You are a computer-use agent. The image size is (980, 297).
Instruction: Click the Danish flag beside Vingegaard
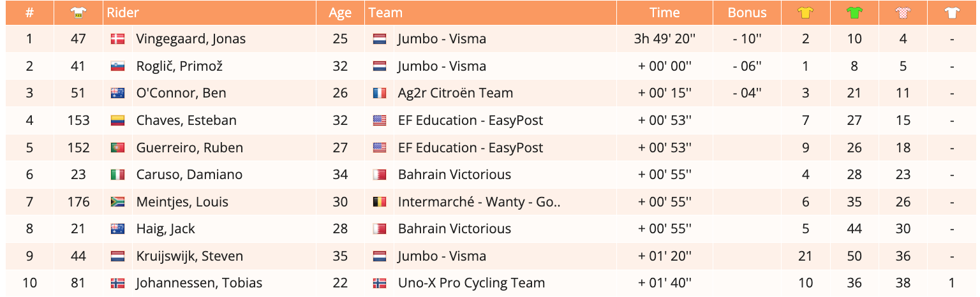click(117, 40)
